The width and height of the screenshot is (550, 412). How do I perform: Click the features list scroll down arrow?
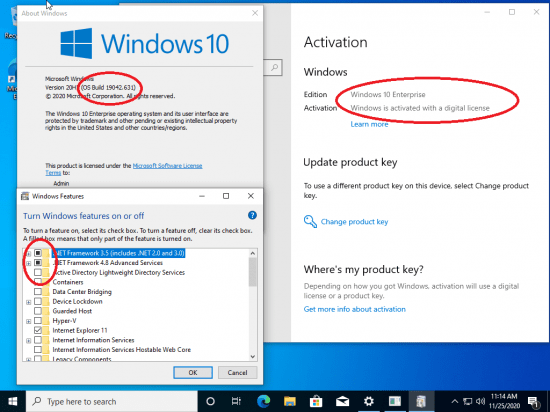coord(253,357)
